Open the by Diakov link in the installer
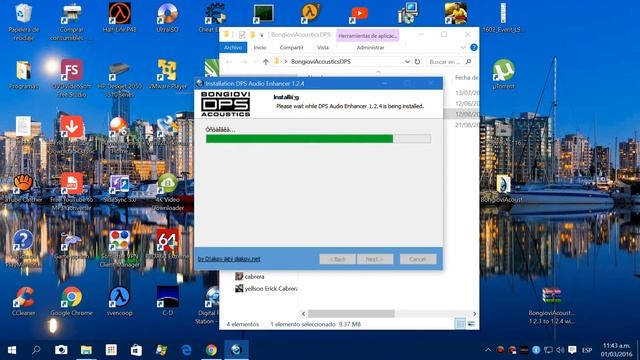Screen dimensions: 640x360 click(x=229, y=259)
